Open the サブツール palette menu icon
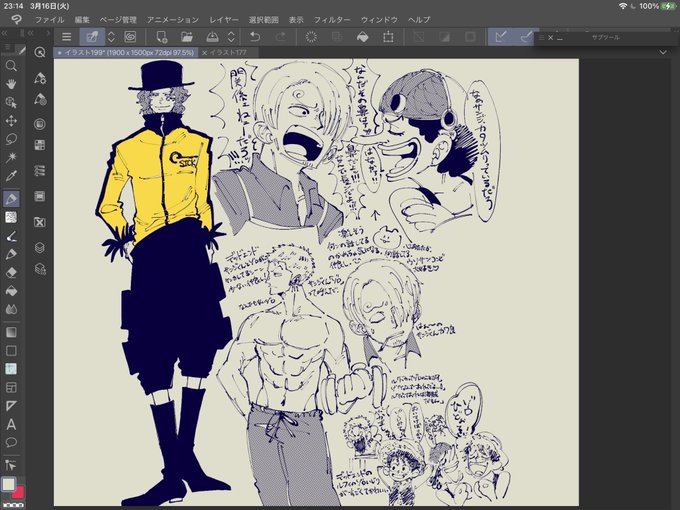Viewport: 680px width, 510px height. (541, 38)
